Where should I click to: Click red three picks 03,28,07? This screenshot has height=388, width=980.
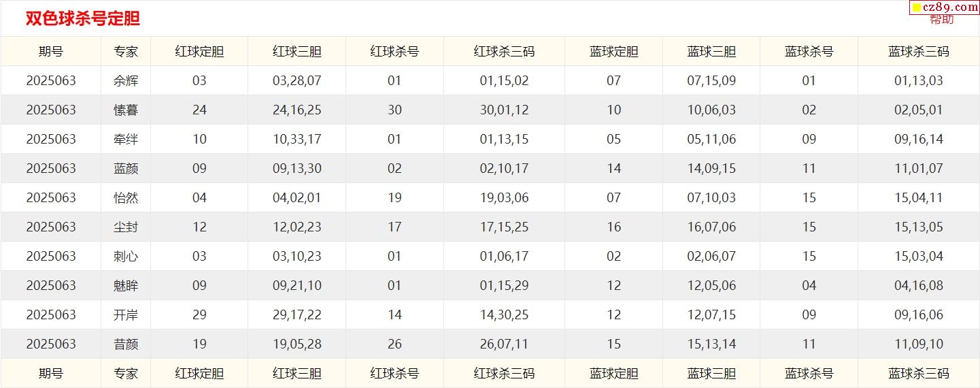(297, 80)
